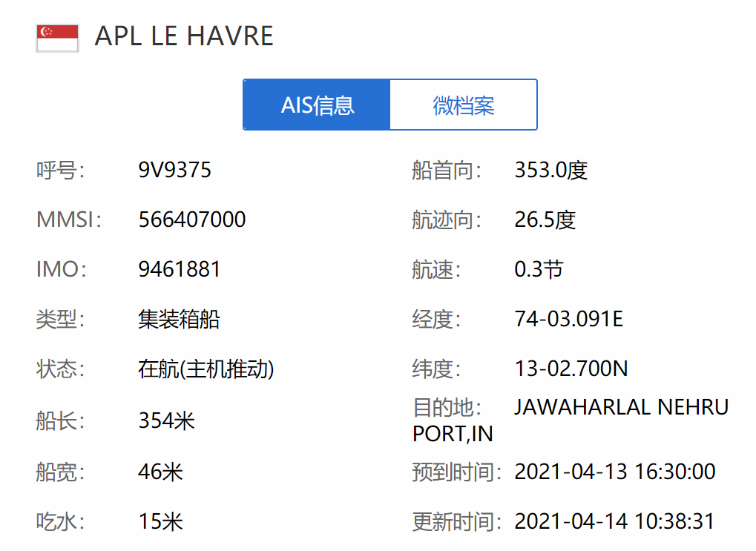Image resolution: width=756 pixels, height=551 pixels.
Task: Click the 船首向 label
Action: click(447, 170)
